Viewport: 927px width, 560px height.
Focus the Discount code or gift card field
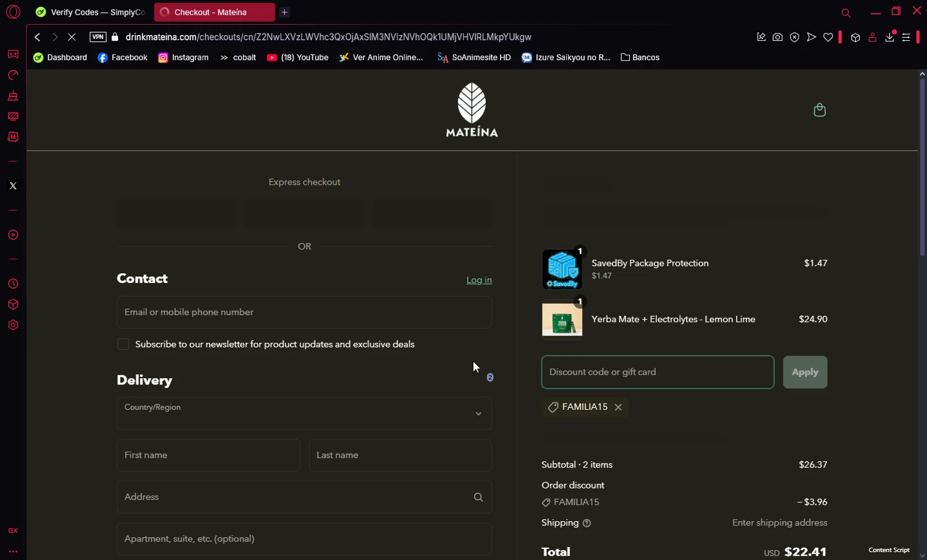pos(658,372)
